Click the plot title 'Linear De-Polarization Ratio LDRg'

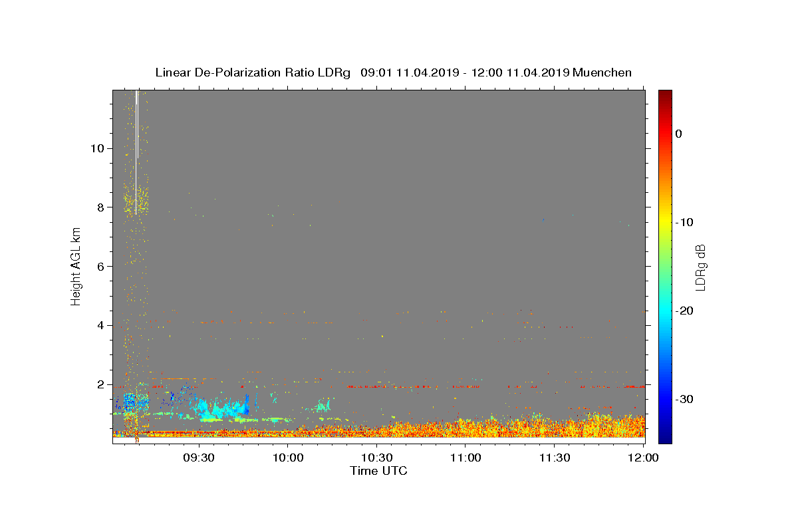pyautogui.click(x=253, y=72)
